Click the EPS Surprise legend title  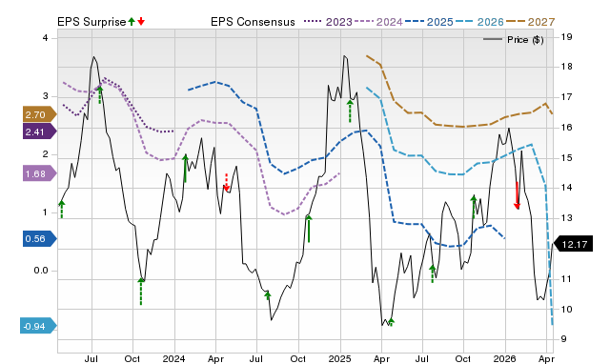tap(91, 22)
